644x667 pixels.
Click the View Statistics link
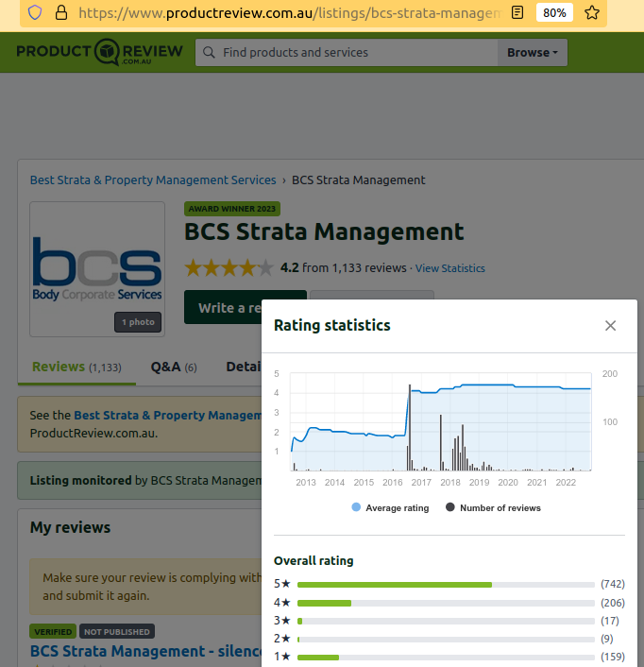pyautogui.click(x=450, y=268)
